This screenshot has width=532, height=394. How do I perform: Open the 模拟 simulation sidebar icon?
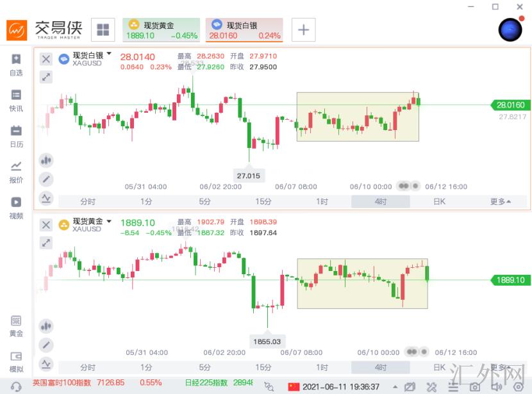16,362
